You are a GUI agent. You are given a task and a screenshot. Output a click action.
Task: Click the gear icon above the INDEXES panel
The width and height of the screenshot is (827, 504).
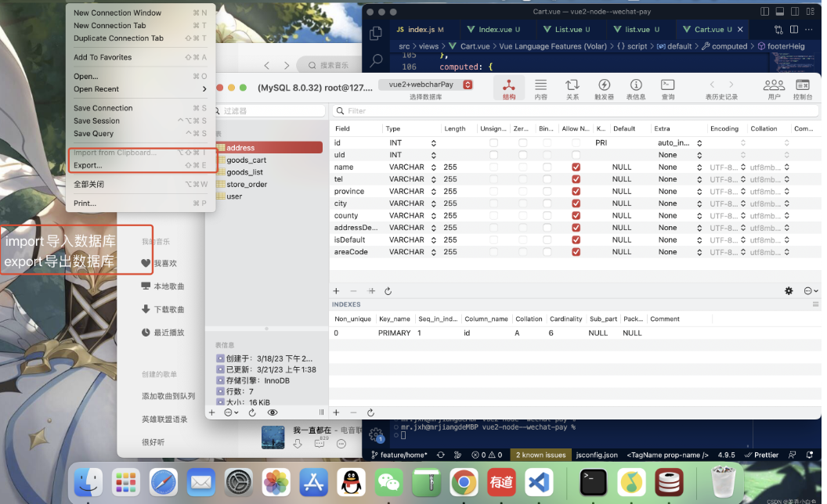tap(789, 290)
